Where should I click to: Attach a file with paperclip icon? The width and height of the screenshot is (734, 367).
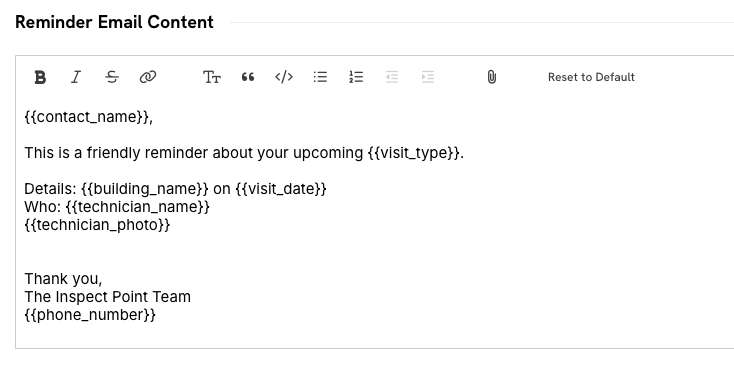pyautogui.click(x=492, y=77)
